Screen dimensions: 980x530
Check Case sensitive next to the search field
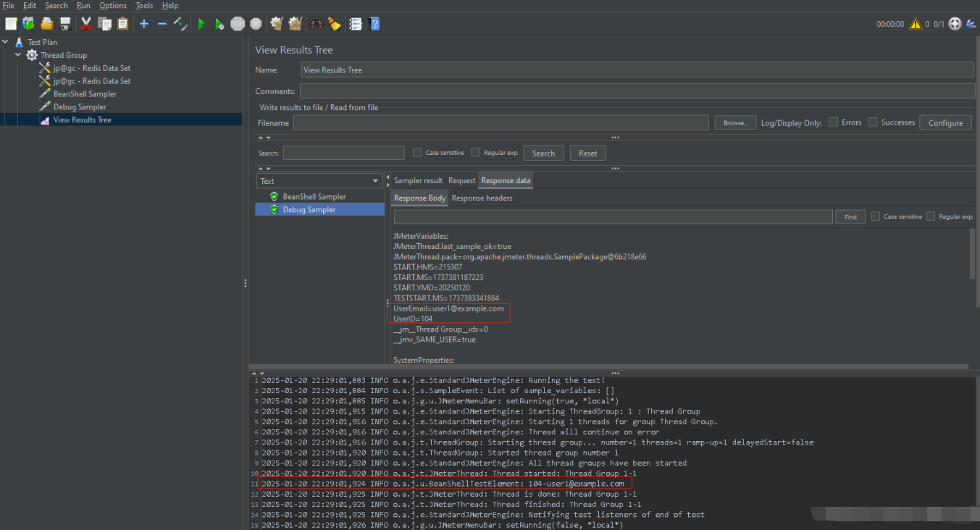coord(417,152)
